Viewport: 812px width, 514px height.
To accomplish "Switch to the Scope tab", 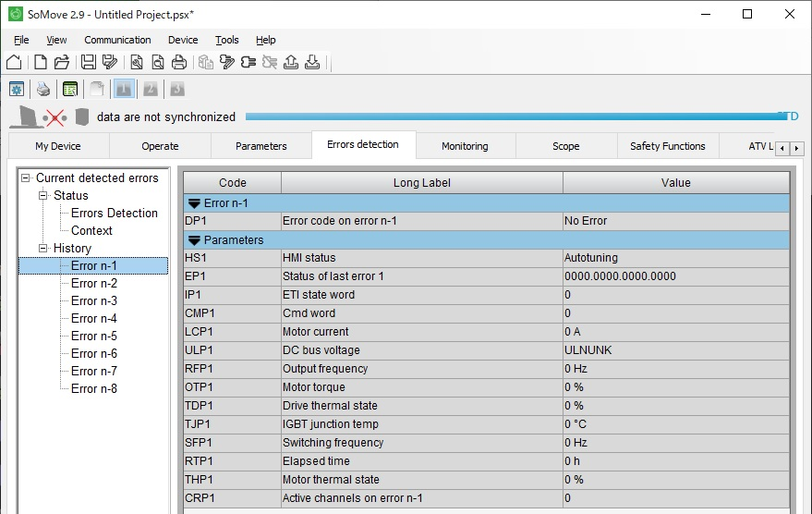I will 565,146.
